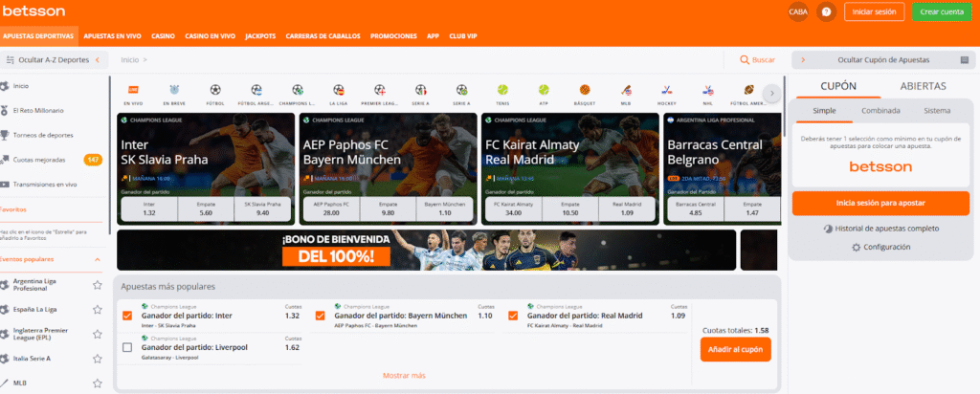Open the Promociones menu item

click(x=393, y=36)
